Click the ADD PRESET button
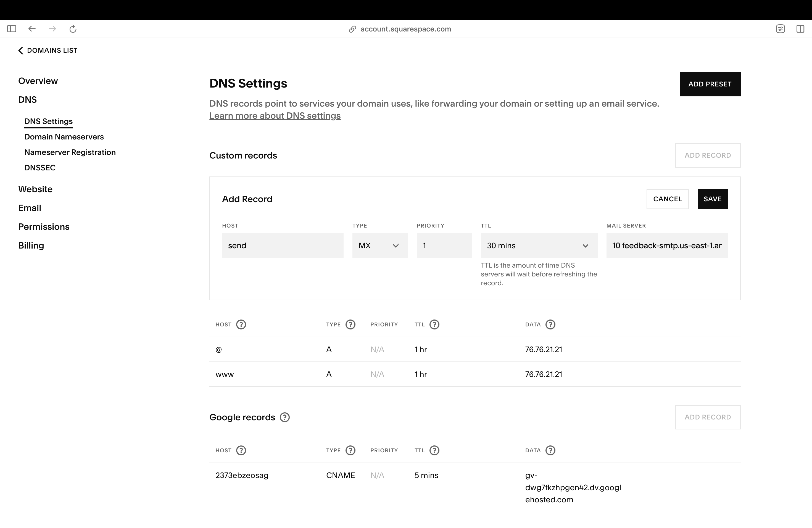Image resolution: width=812 pixels, height=528 pixels. click(710, 84)
